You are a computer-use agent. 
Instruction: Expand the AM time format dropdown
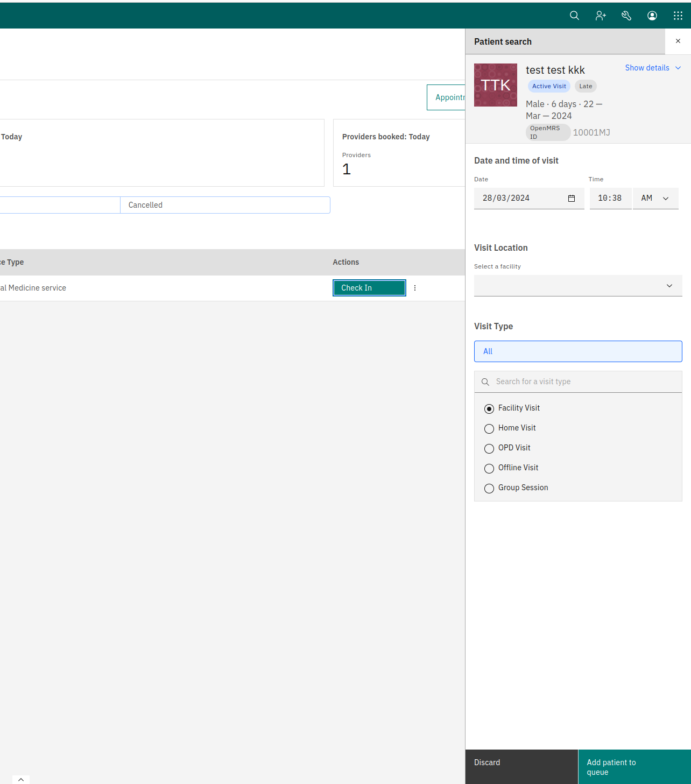(x=655, y=199)
